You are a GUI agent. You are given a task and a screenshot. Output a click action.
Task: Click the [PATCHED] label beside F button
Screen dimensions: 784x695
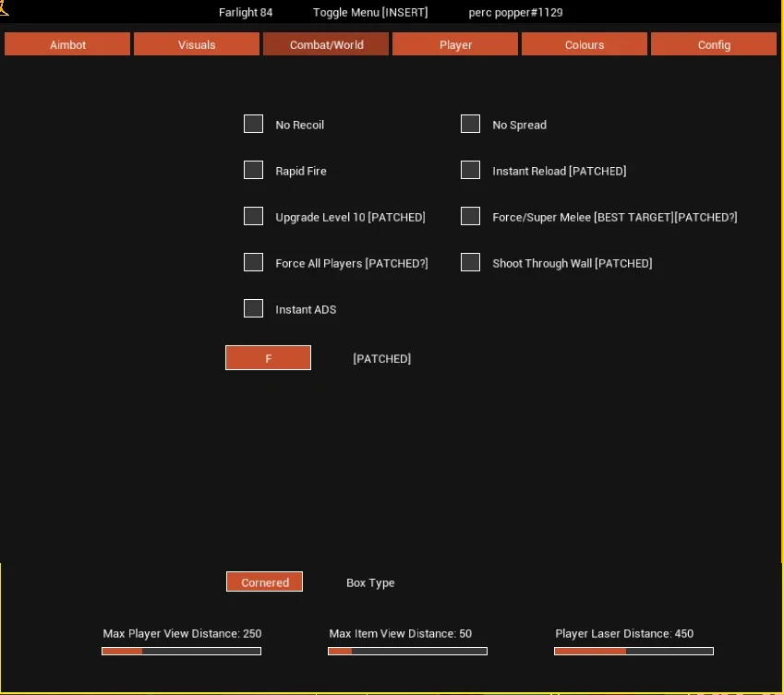coord(382,359)
